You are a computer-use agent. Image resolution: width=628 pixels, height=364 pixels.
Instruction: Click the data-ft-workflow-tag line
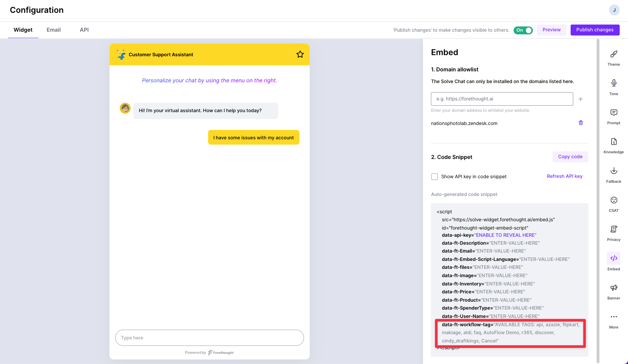coord(511,333)
